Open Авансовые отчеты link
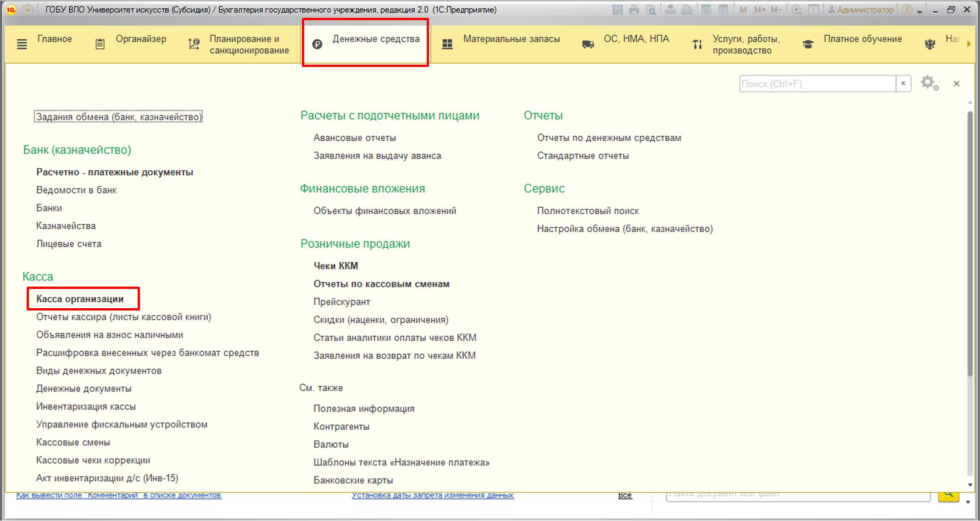Viewport: 980px width, 521px height. [x=354, y=138]
